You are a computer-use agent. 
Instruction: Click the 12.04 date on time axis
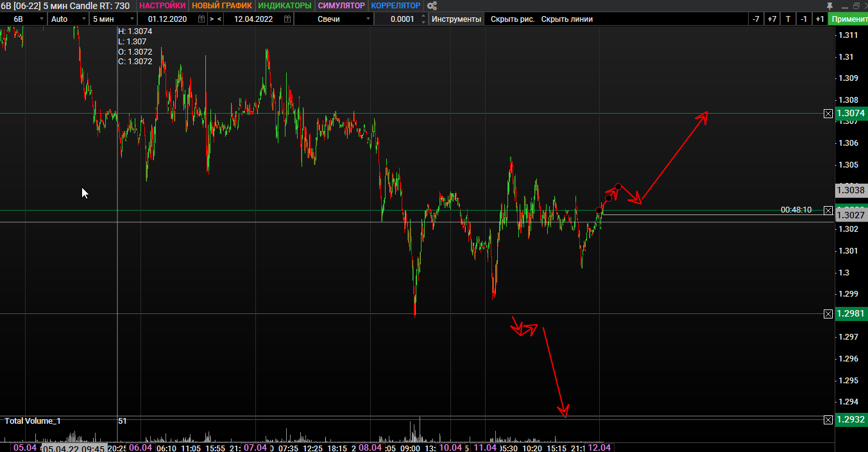tap(599, 448)
